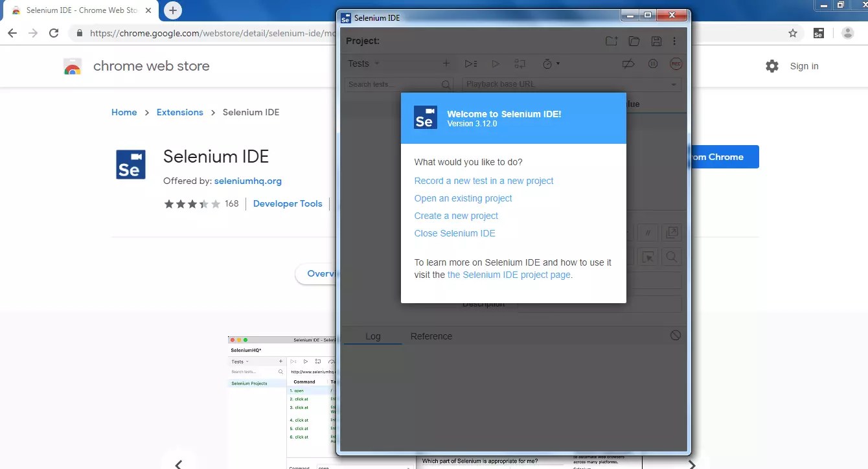The height and width of the screenshot is (469, 868).
Task: Switch to the Reference tab
Action: click(433, 336)
